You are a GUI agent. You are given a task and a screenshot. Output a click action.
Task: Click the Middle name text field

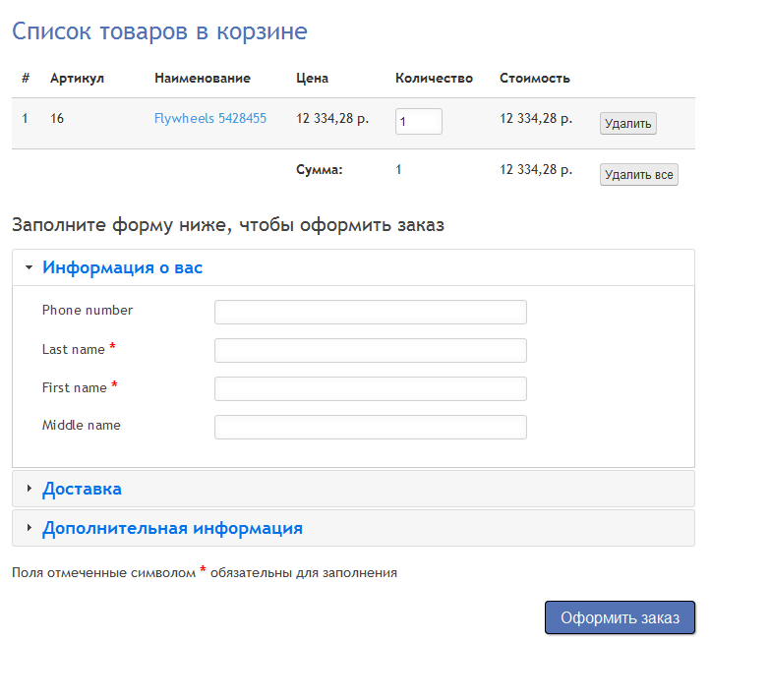tap(370, 427)
